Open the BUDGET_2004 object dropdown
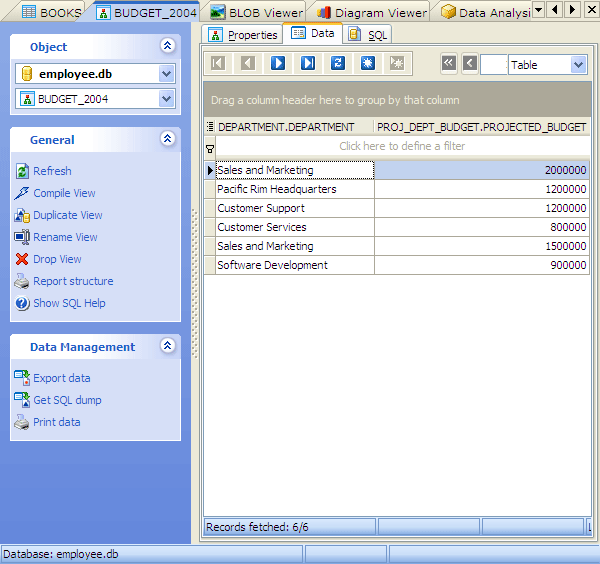This screenshot has height=564, width=600. tap(166, 99)
